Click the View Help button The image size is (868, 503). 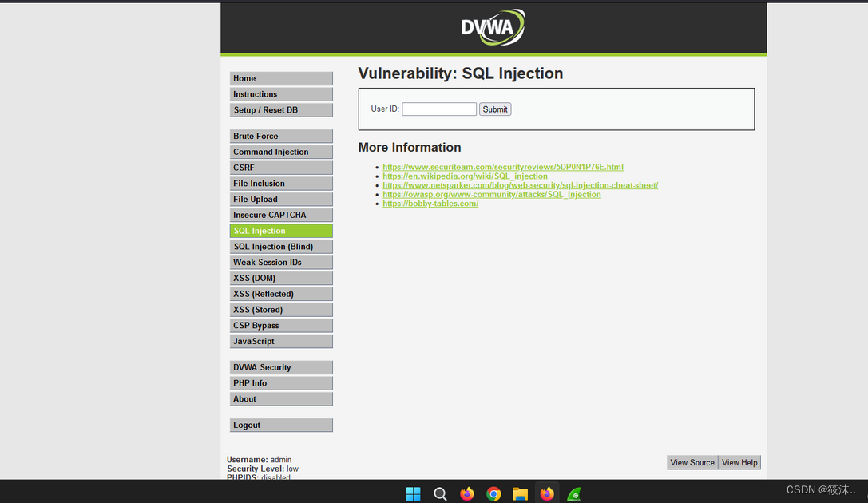[739, 462]
